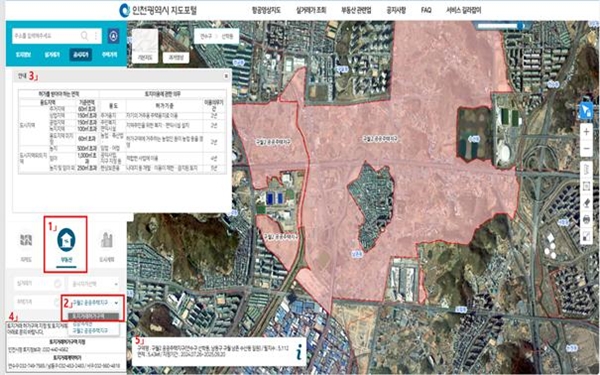Screen dimensions: 600x375
Task: Click the printer icon on map toolbar
Action: click(586, 220)
